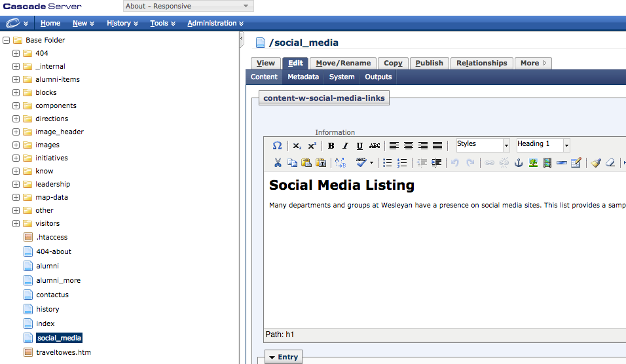626x364 pixels.
Task: Open the About - Responsive site selector
Action: (x=189, y=6)
